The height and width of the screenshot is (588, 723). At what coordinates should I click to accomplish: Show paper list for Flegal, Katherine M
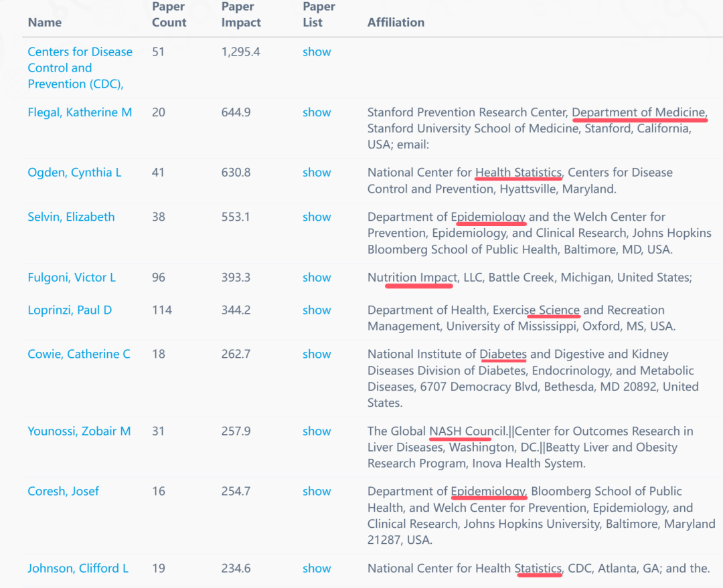317,112
